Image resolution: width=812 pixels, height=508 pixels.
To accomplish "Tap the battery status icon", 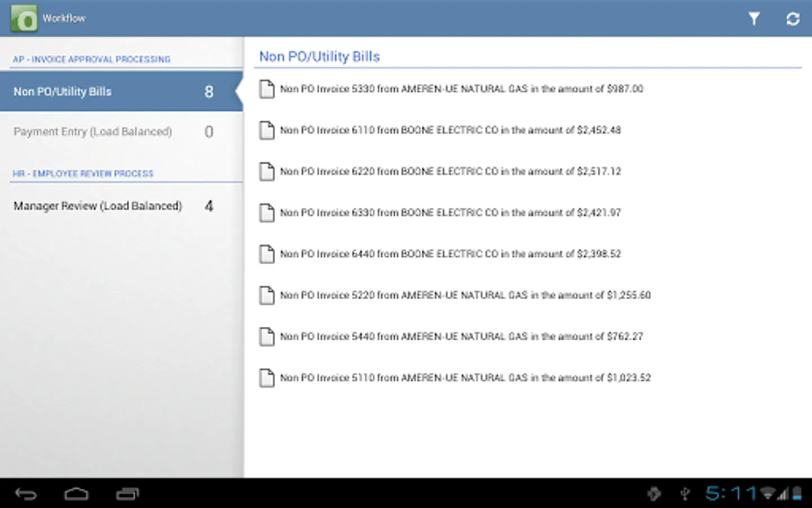I will pos(797,494).
